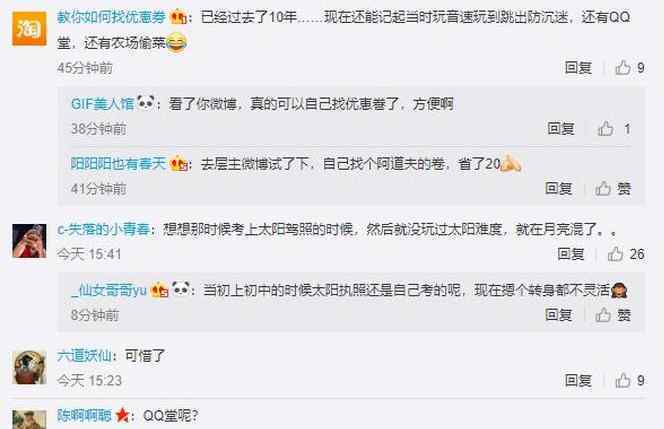Click the panda badge next to GIF美人馆
The height and width of the screenshot is (429, 664).
146,102
